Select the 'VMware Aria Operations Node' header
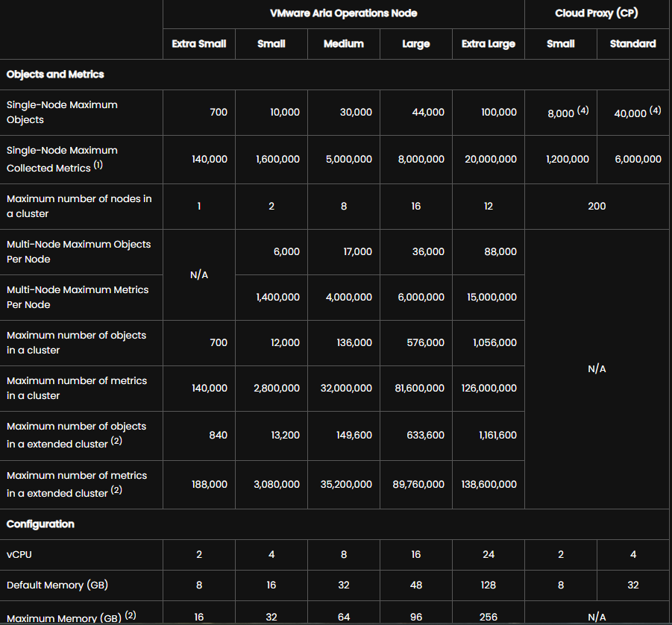Viewport: 672px width, 625px height. (343, 13)
